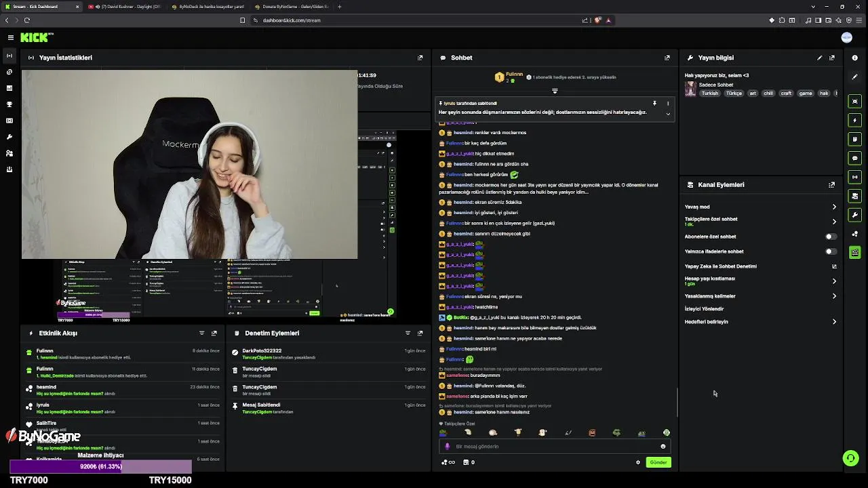
Task: Click the info icon in right toolbar
Action: pos(855,58)
